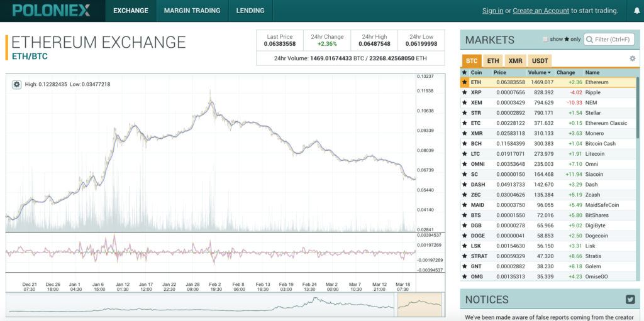Select the Siacoin market row
This screenshot has height=321, width=644.
548,175
